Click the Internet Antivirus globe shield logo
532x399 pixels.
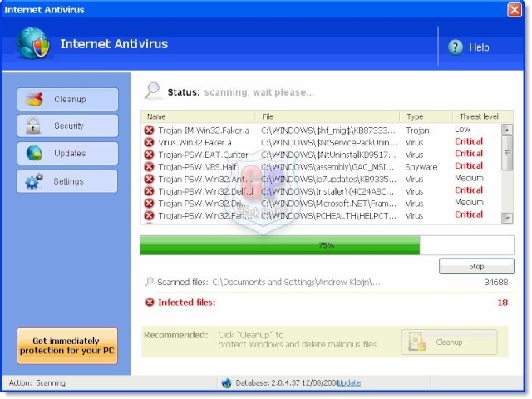pyautogui.click(x=33, y=43)
